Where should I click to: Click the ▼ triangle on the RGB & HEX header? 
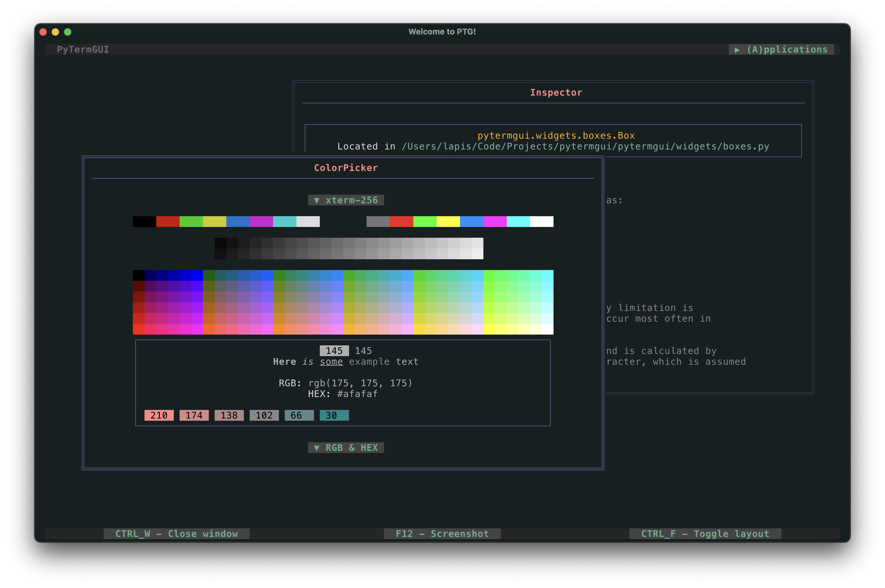[316, 447]
